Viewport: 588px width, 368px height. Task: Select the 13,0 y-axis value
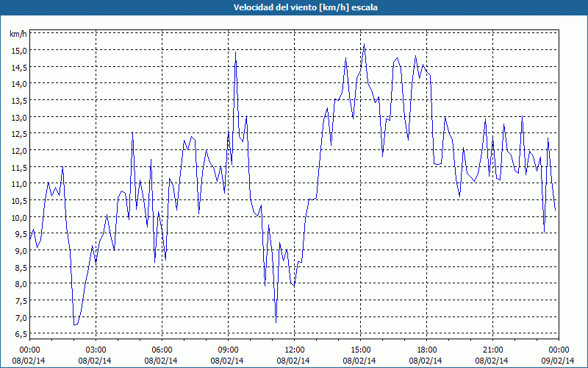pyautogui.click(x=19, y=118)
